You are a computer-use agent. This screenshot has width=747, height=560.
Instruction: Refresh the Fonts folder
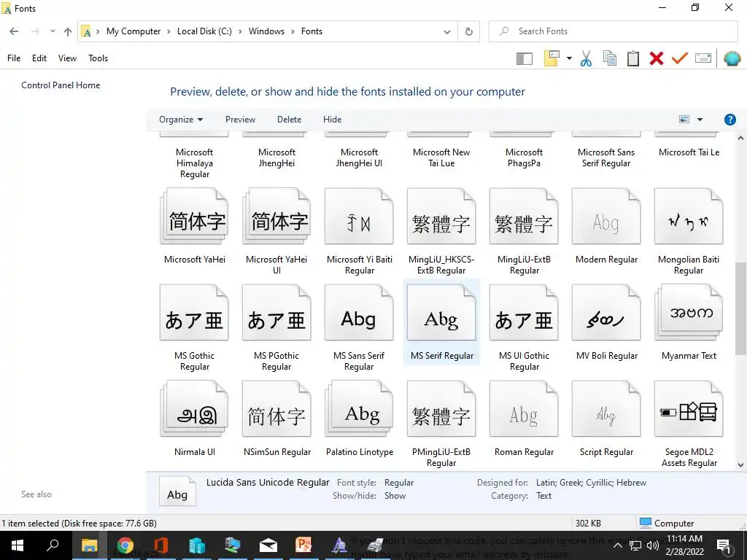click(x=469, y=31)
